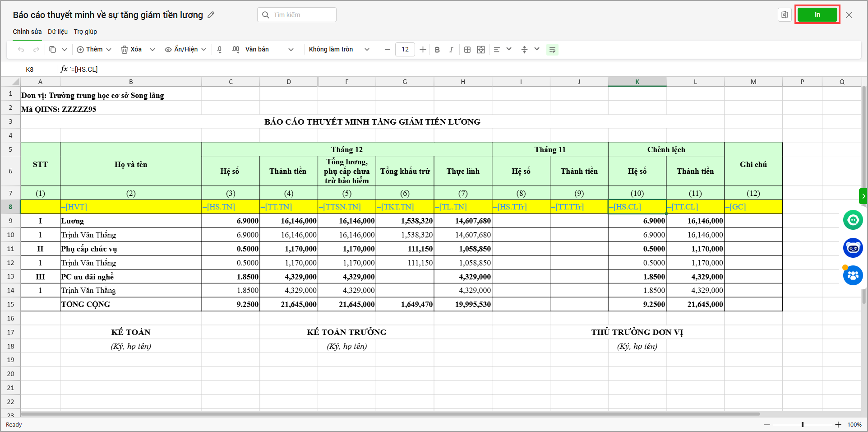The height and width of the screenshot is (432, 868).
Task: Toggle wrap text button
Action: pos(552,50)
